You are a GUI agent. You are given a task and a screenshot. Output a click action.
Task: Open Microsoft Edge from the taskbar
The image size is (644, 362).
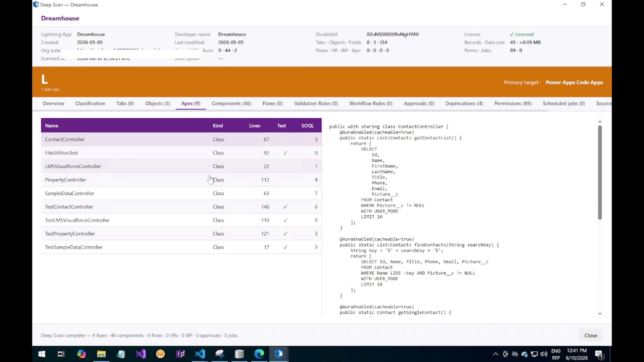click(259, 354)
